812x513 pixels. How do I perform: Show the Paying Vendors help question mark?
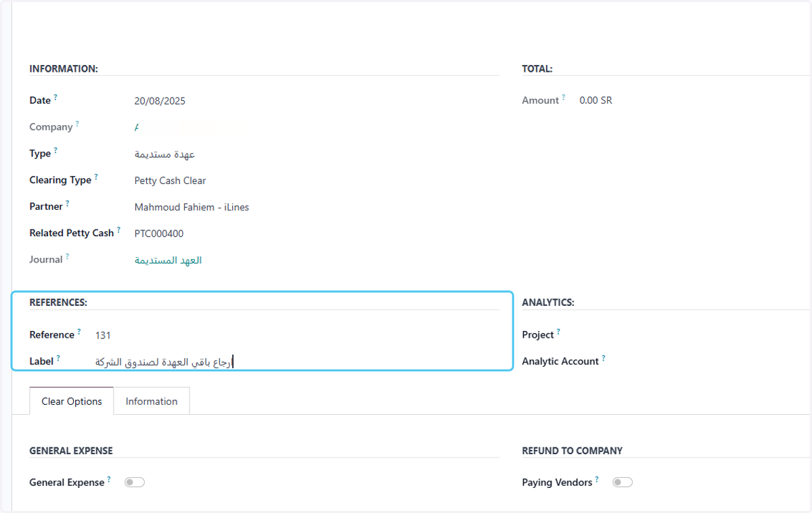597,479
